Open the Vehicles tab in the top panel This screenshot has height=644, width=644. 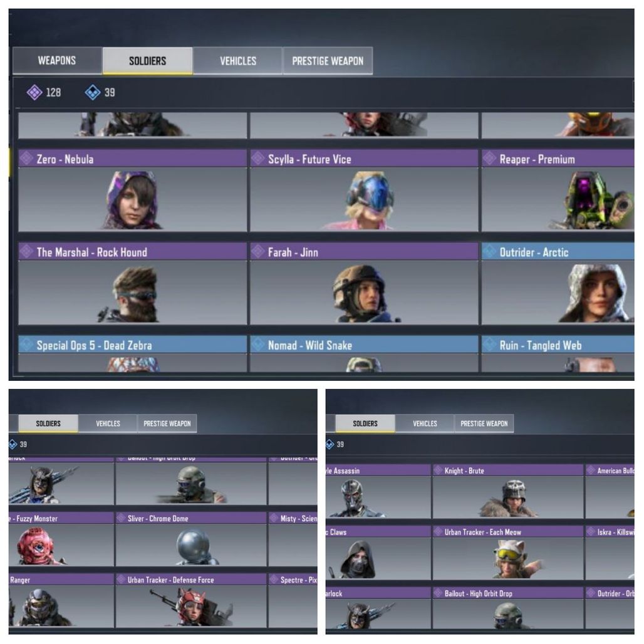click(x=238, y=61)
